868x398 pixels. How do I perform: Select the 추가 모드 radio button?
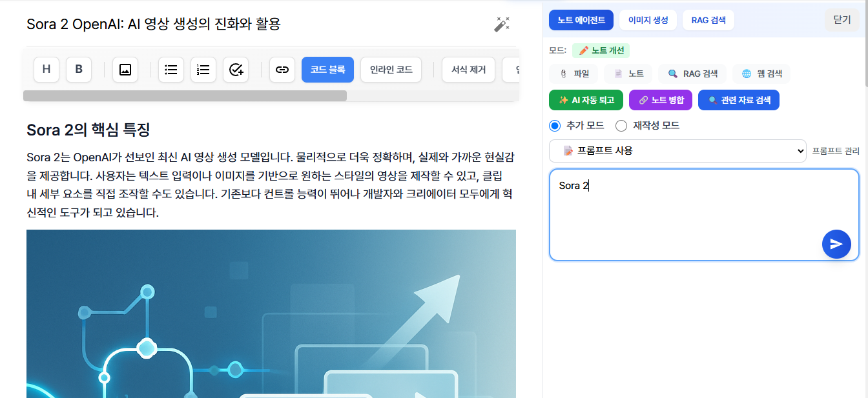(x=554, y=126)
